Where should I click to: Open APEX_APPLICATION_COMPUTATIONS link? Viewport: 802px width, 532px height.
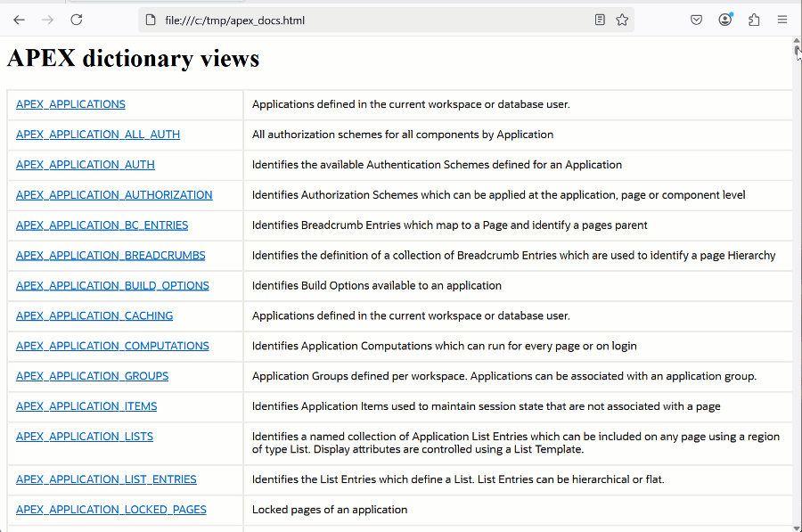click(112, 347)
